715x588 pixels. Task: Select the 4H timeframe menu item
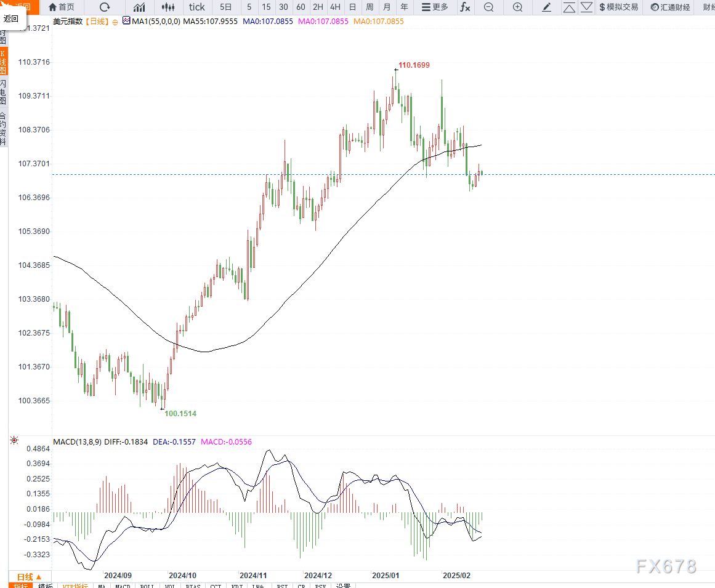pos(334,7)
